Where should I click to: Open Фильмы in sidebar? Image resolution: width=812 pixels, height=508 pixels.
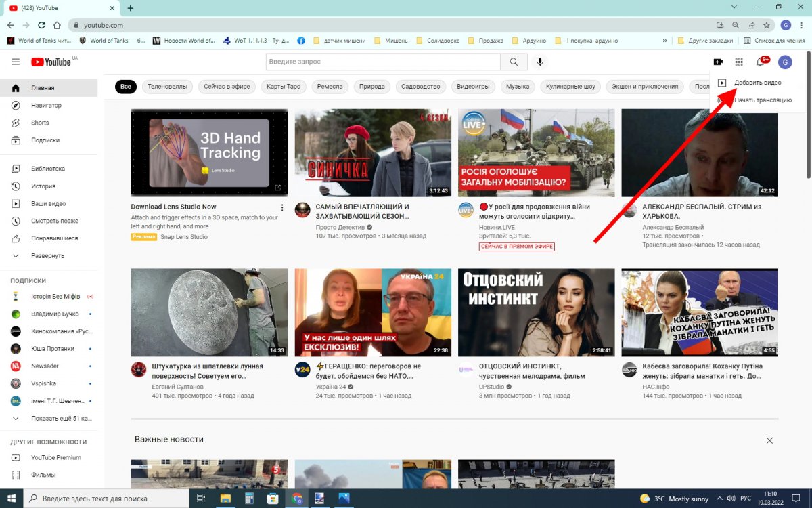tap(49, 475)
